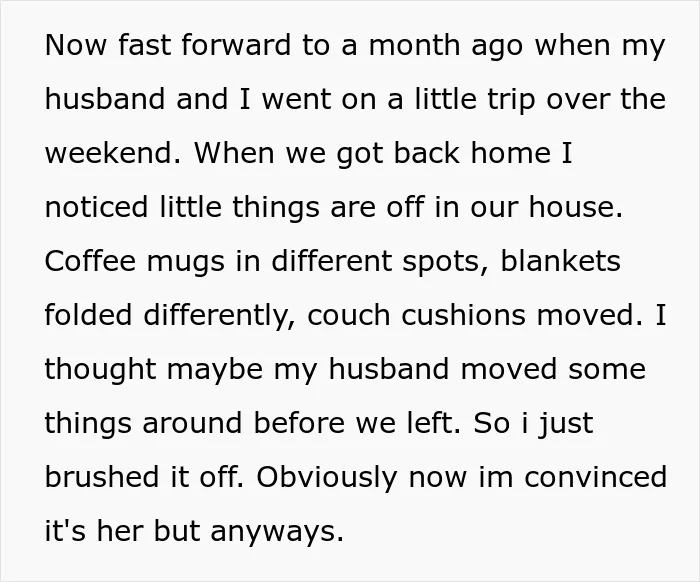Click the words "but anyways."
Viewport: 700px width, 582px height.
(248, 532)
